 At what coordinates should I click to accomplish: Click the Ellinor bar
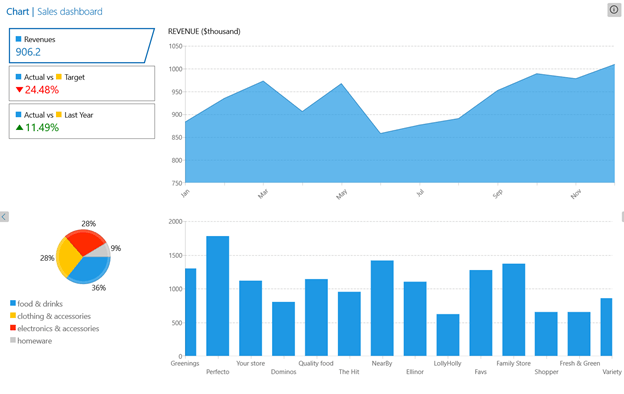(x=415, y=319)
